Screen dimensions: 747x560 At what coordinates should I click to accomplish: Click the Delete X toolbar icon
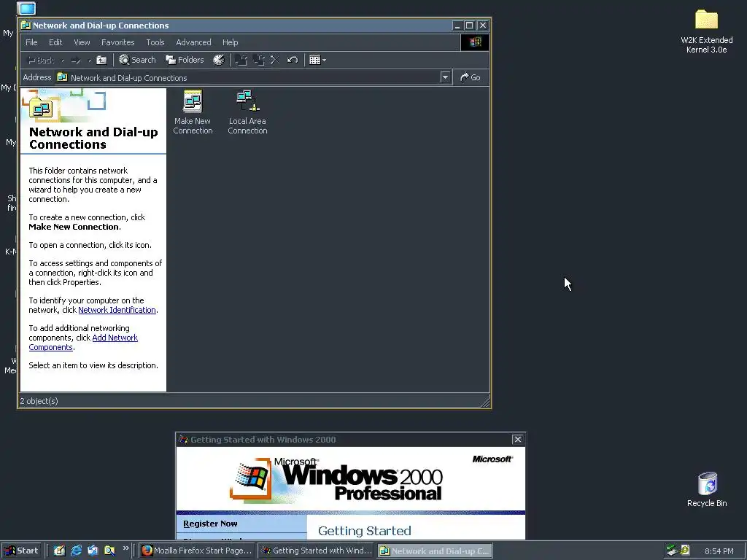pyautogui.click(x=275, y=60)
